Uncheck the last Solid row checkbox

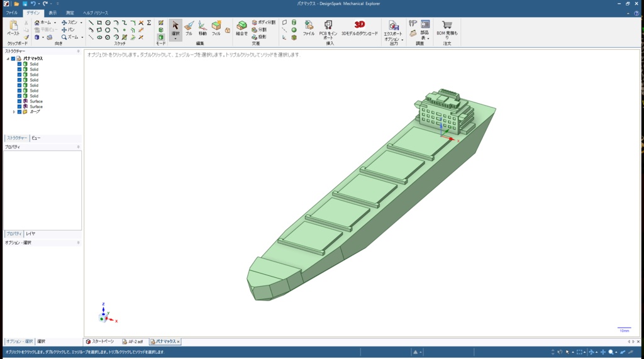[19, 96]
